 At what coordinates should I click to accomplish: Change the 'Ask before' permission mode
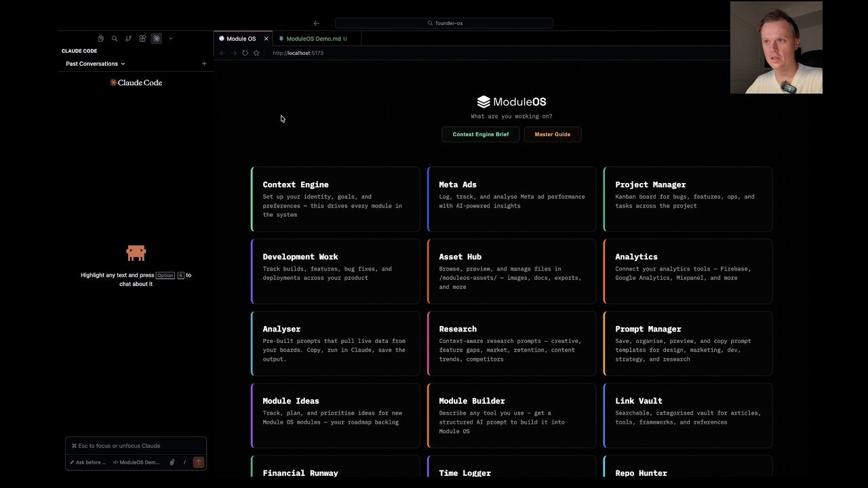tap(88, 462)
